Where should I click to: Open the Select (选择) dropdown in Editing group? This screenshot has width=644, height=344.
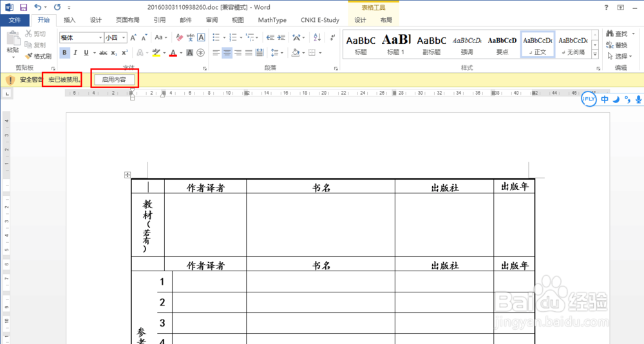point(620,56)
